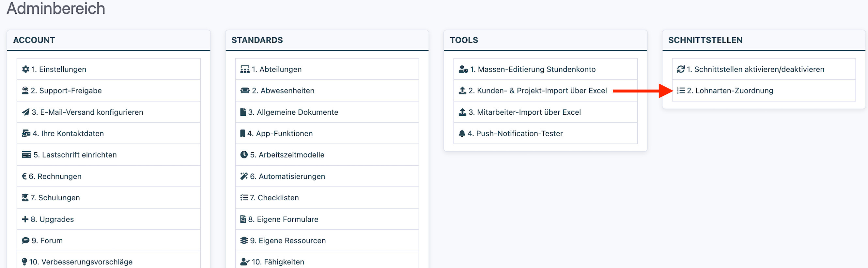Open 2. Kunden- & Projekt-Import über Excel

click(x=545, y=91)
